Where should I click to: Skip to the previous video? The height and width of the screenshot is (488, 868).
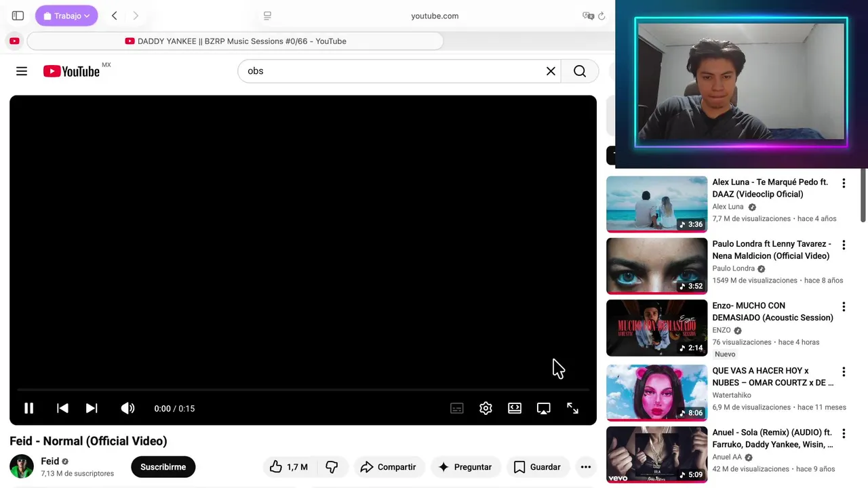pos(62,408)
